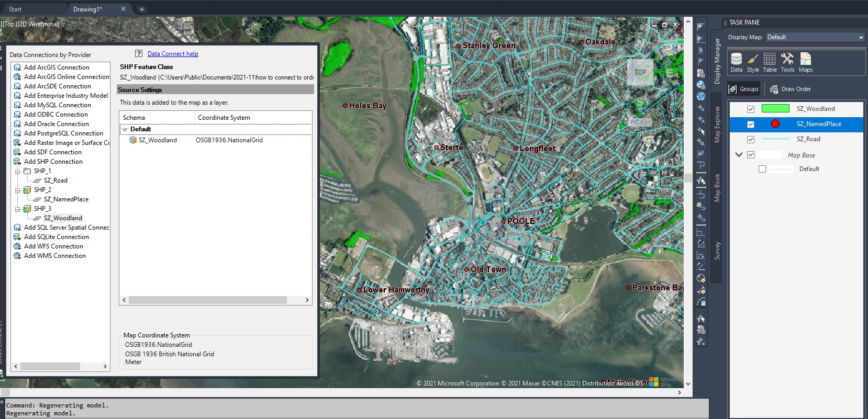Click the arc calculator icon in vertical toolbar
Screen dimensions: 868x419
[701, 301]
